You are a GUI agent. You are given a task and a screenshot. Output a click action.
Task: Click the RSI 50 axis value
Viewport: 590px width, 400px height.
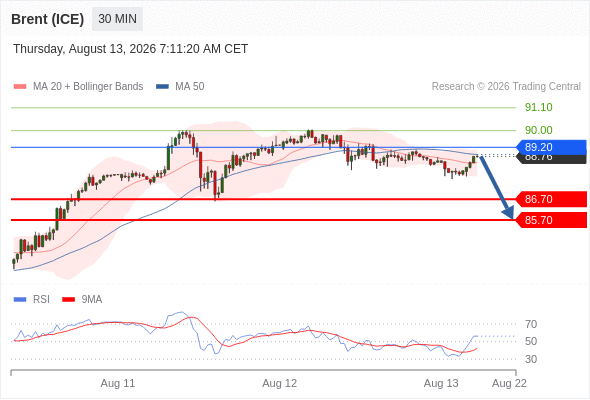pyautogui.click(x=531, y=341)
